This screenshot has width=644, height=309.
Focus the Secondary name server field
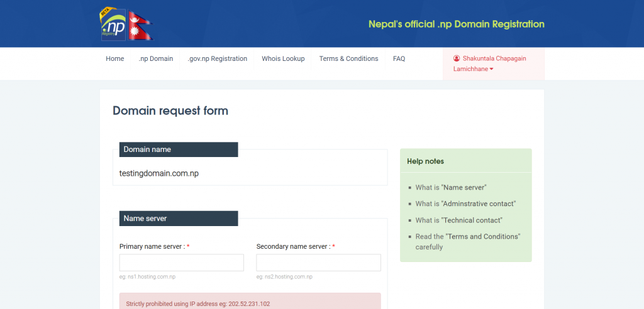pos(318,263)
